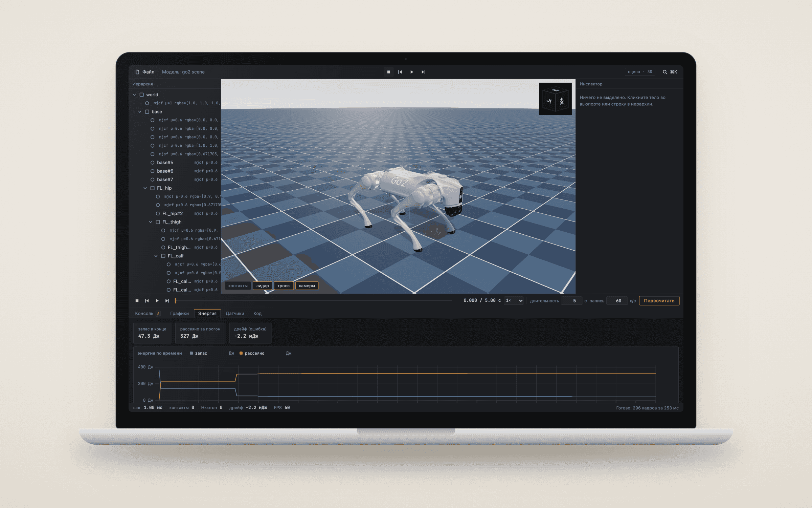Image resolution: width=812 pixels, height=508 pixels.
Task: Click skip-to-start icon on timeline bar
Action: tap(147, 301)
